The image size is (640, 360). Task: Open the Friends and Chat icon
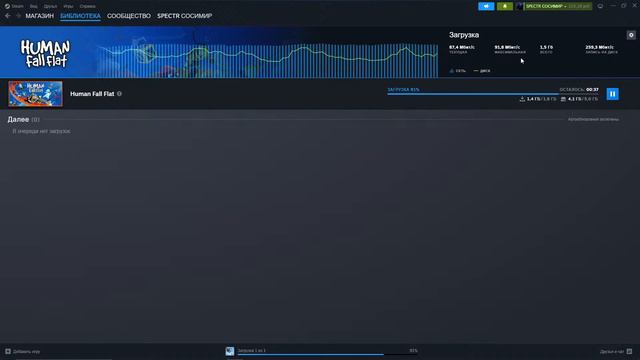tap(629, 351)
